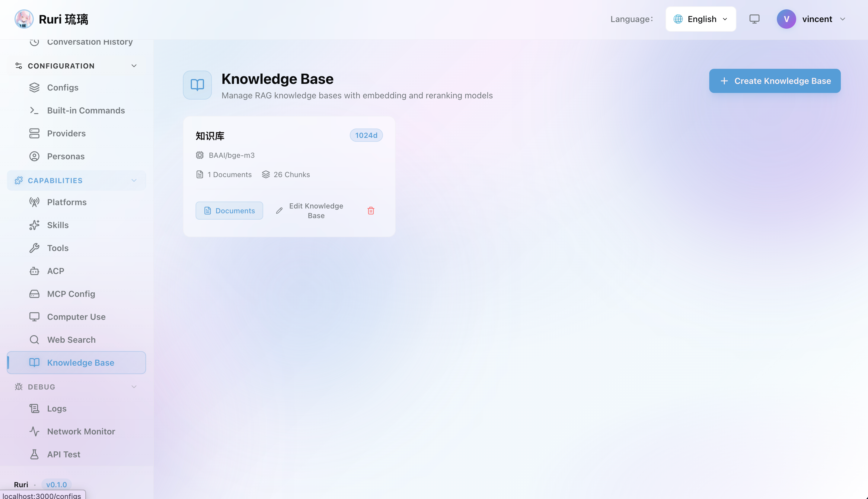Open Web Search page
The height and width of the screenshot is (499, 868).
[x=76, y=340]
